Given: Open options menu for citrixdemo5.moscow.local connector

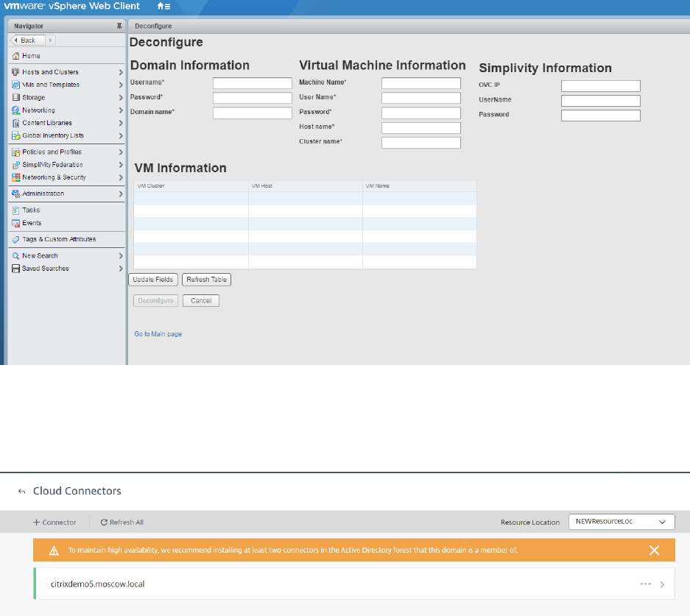Looking at the screenshot, I should point(645,584).
